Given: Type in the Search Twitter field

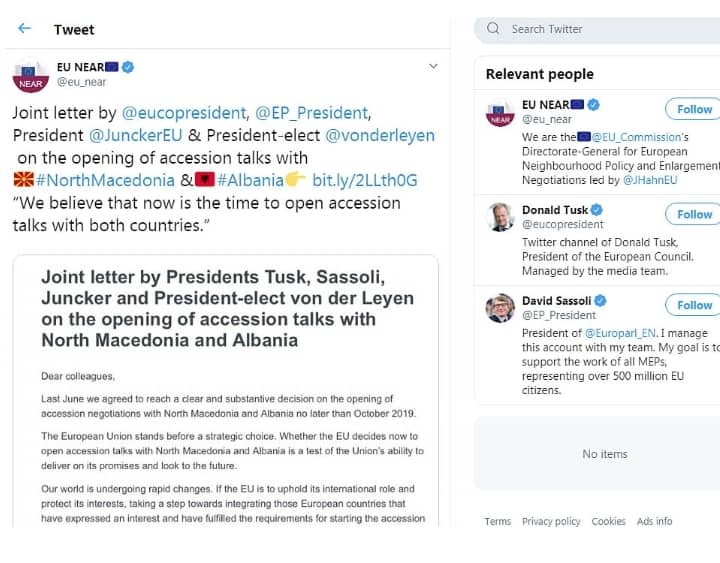Looking at the screenshot, I should 600,29.
